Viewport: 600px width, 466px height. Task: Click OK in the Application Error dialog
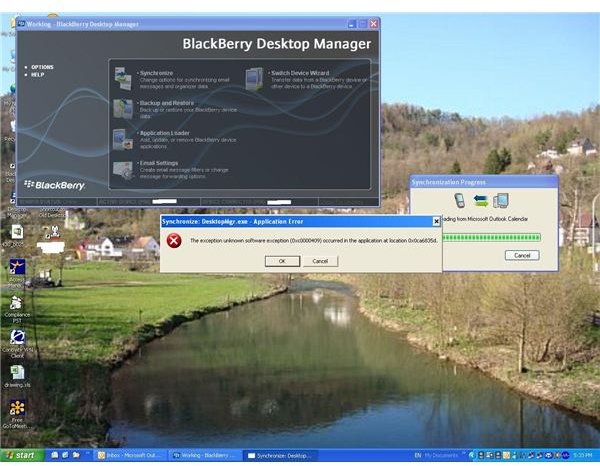click(282, 261)
